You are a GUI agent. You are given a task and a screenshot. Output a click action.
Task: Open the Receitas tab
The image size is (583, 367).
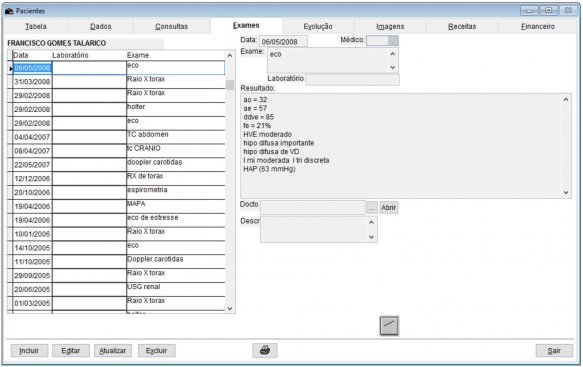click(462, 26)
